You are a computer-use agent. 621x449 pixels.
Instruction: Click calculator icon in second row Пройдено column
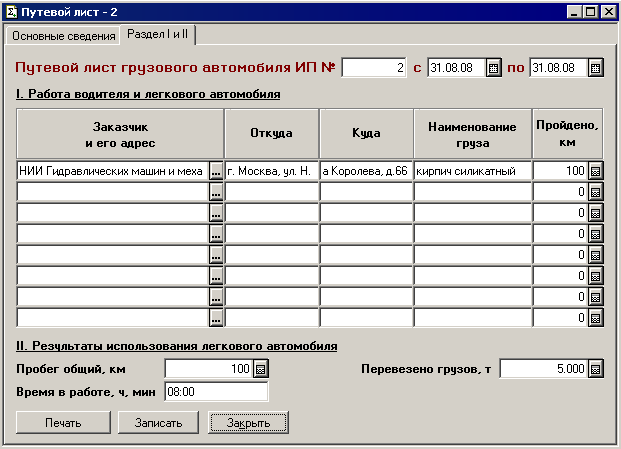click(596, 192)
